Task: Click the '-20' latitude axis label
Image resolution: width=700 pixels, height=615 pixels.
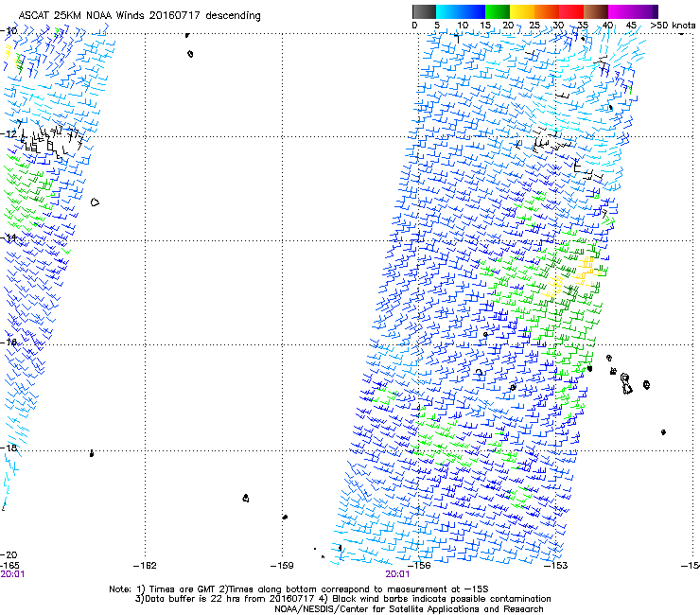Action: pyautogui.click(x=9, y=554)
